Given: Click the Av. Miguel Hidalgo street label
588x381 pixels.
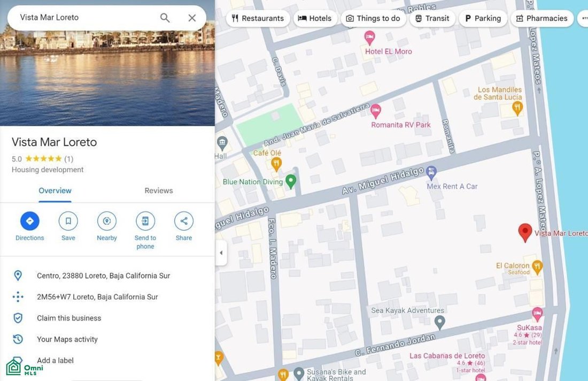Looking at the screenshot, I should (x=383, y=180).
